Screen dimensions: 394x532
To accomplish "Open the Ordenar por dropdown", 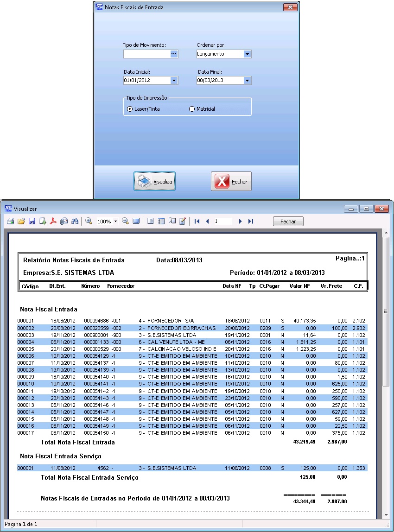I will [x=247, y=54].
